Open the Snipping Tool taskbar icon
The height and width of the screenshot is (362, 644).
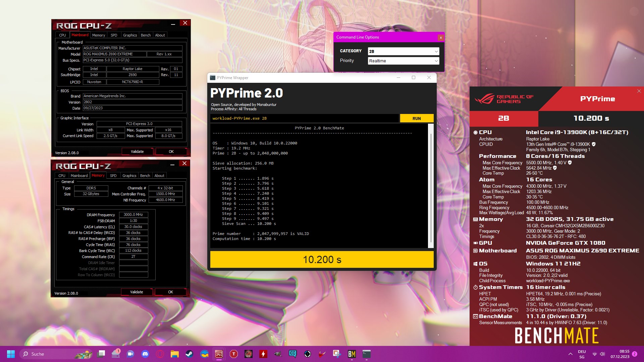coord(336,354)
